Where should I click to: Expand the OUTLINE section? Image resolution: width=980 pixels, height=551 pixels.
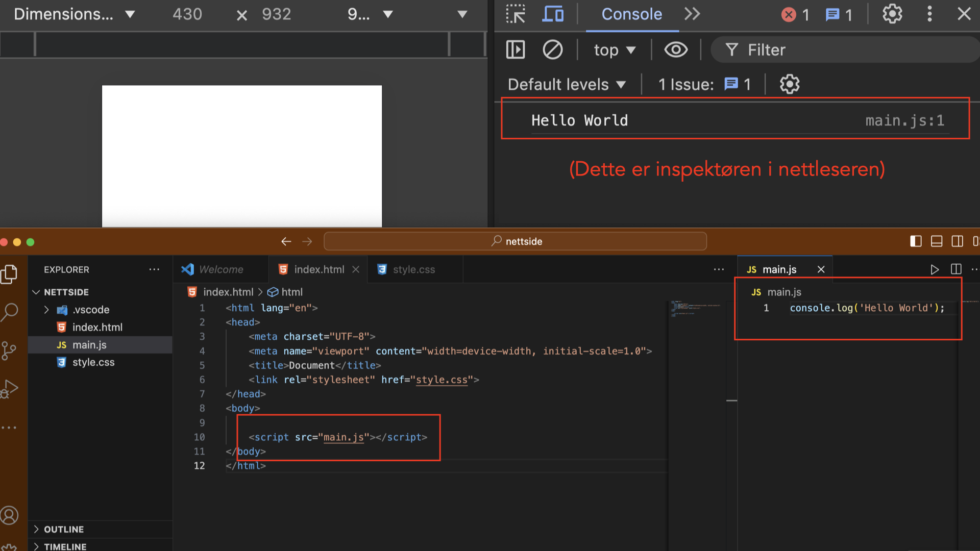(x=64, y=529)
